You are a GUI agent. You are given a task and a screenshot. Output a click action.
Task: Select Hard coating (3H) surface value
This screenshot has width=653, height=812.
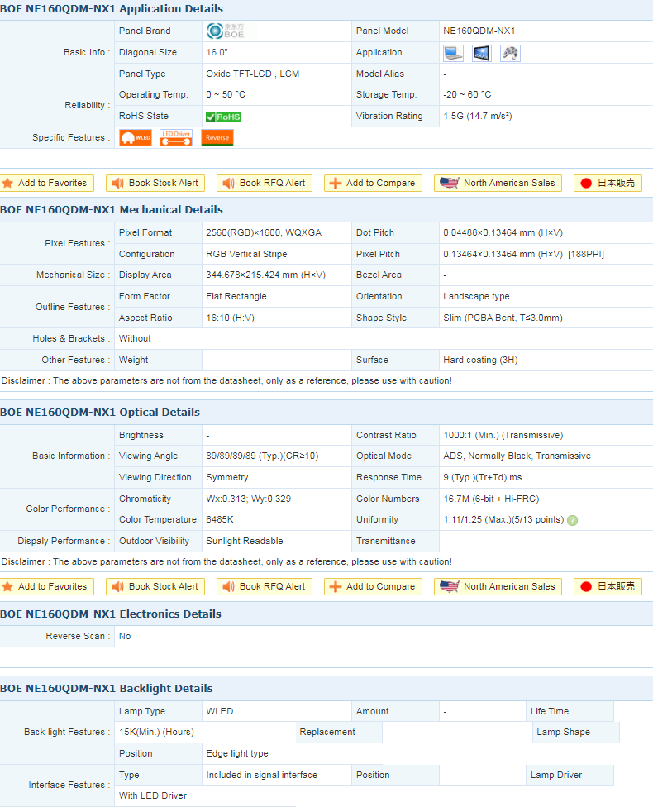(x=480, y=360)
